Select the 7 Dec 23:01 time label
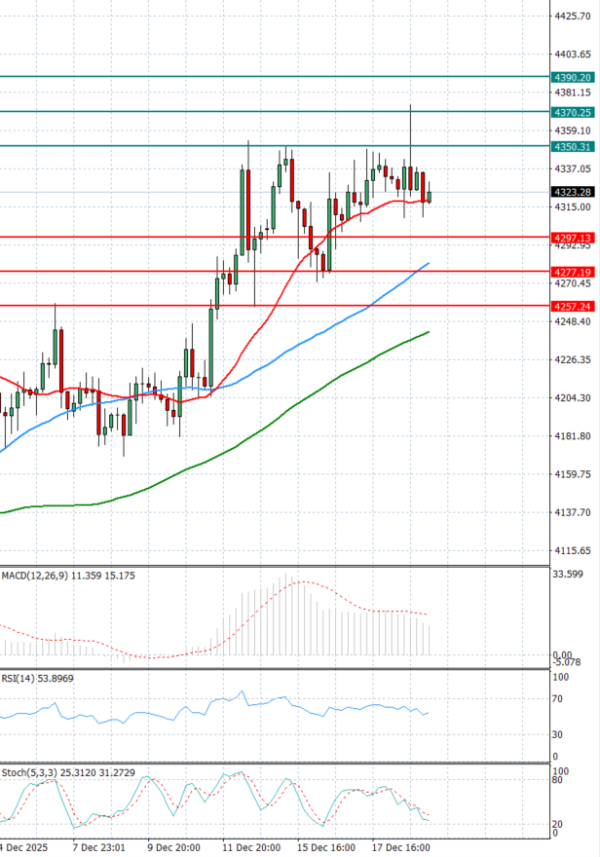Screen dimensions: 600x857 coord(96,847)
